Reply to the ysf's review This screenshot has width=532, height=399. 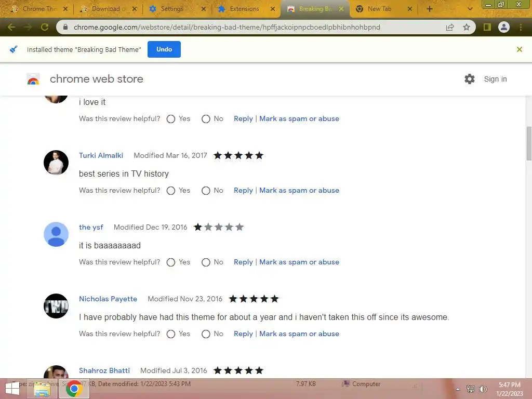pos(243,262)
